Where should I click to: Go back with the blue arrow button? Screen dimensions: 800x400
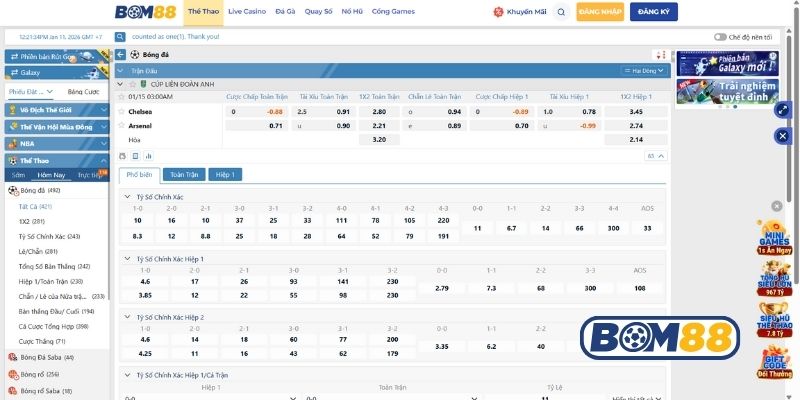click(x=120, y=55)
